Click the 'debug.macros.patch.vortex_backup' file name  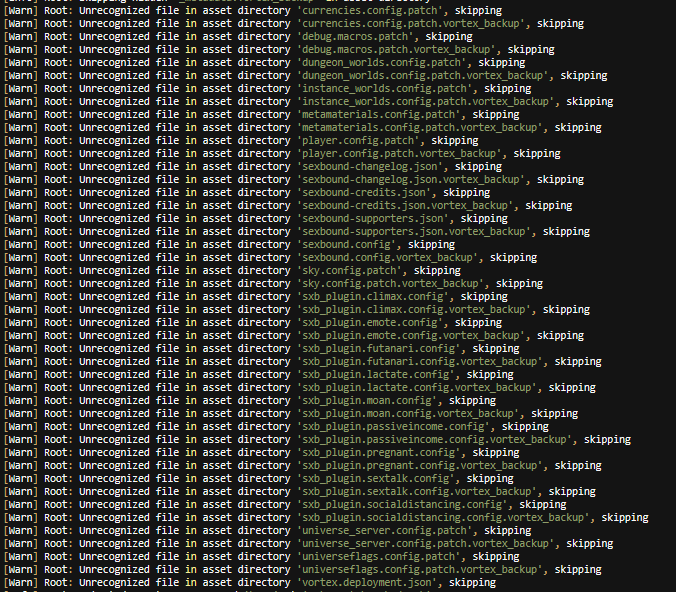click(x=396, y=50)
